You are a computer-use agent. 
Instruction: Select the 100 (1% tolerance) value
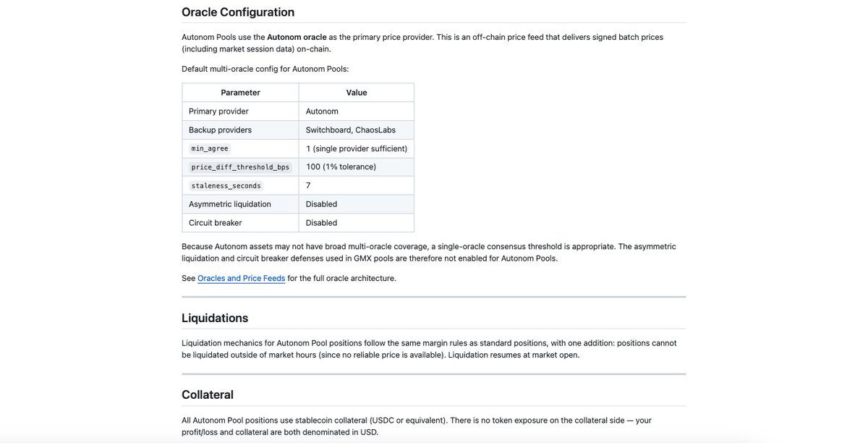click(x=341, y=166)
